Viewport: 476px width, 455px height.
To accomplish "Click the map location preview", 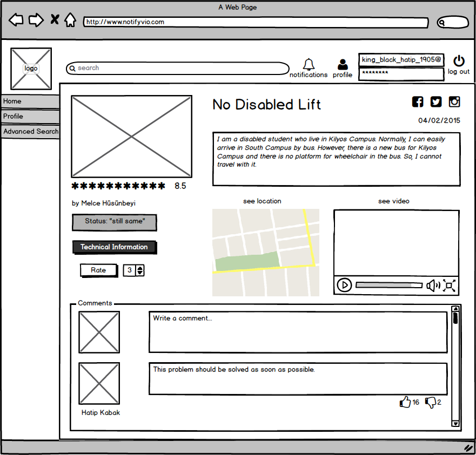I will coord(266,253).
